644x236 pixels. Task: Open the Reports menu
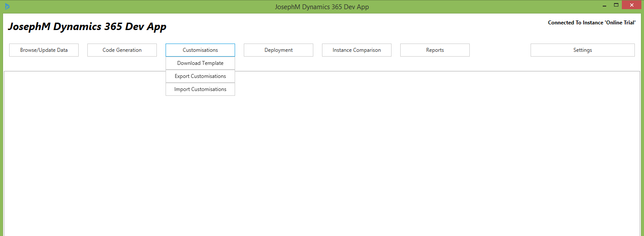point(435,50)
